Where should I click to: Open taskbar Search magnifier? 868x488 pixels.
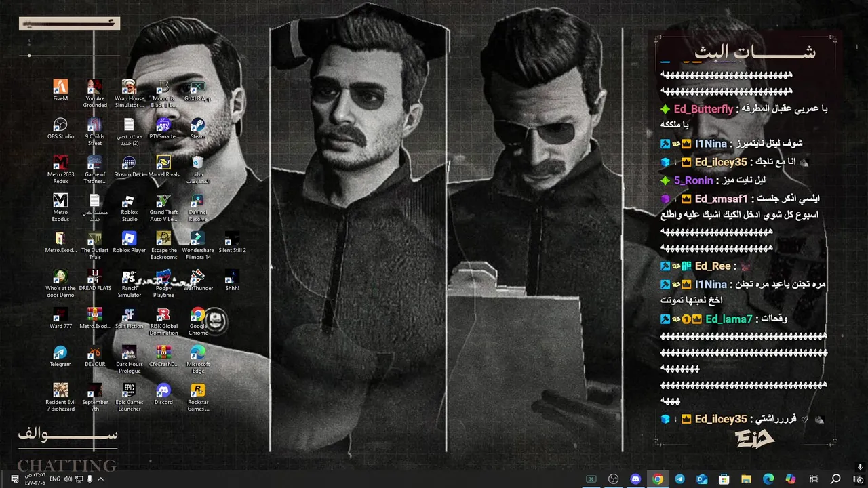[836, 479]
